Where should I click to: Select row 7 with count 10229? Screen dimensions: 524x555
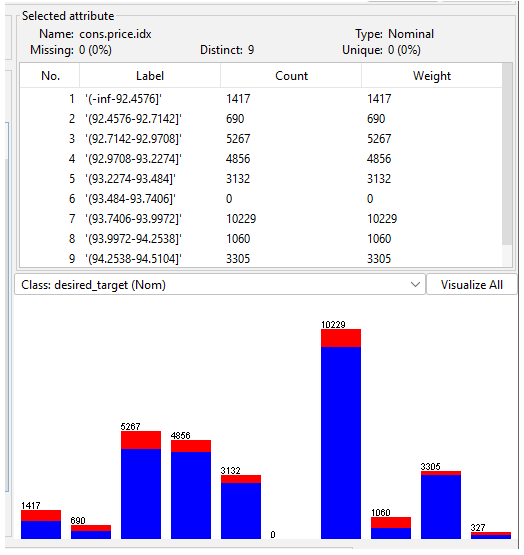tap(261, 218)
